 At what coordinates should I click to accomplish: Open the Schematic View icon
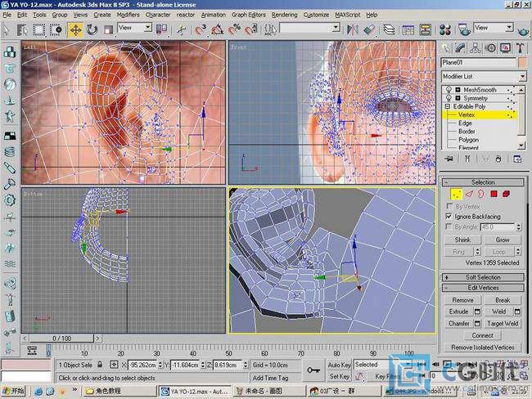pyautogui.click(x=425, y=29)
